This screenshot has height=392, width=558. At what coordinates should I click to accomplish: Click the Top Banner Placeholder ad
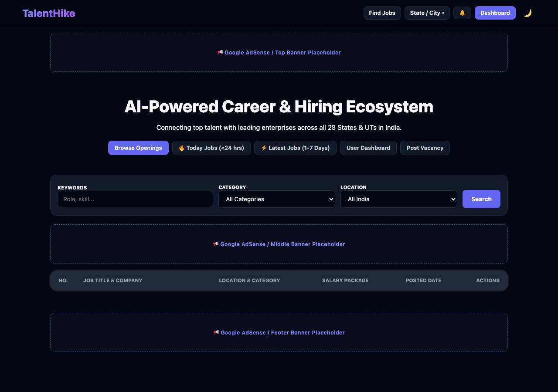[279, 52]
